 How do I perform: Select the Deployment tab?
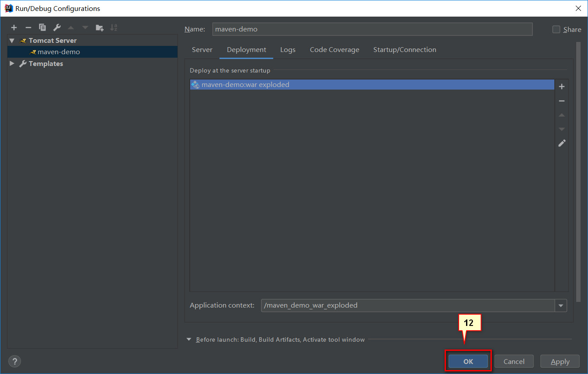pos(247,50)
